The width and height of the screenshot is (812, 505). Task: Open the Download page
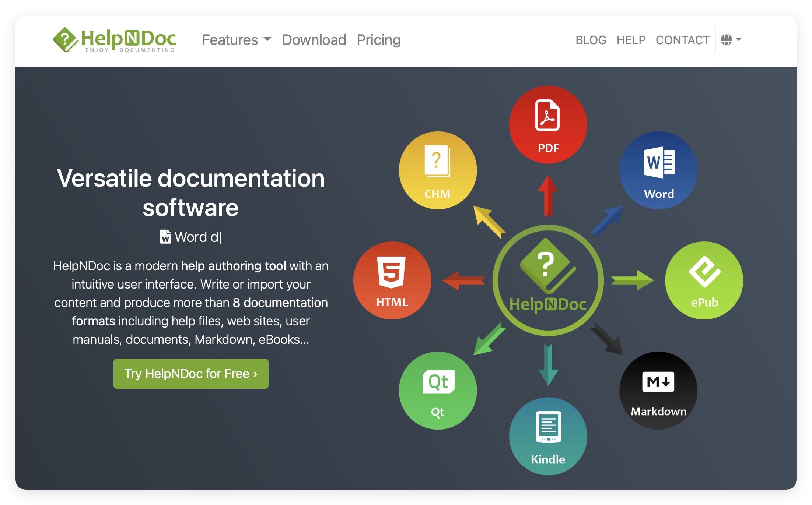(314, 40)
